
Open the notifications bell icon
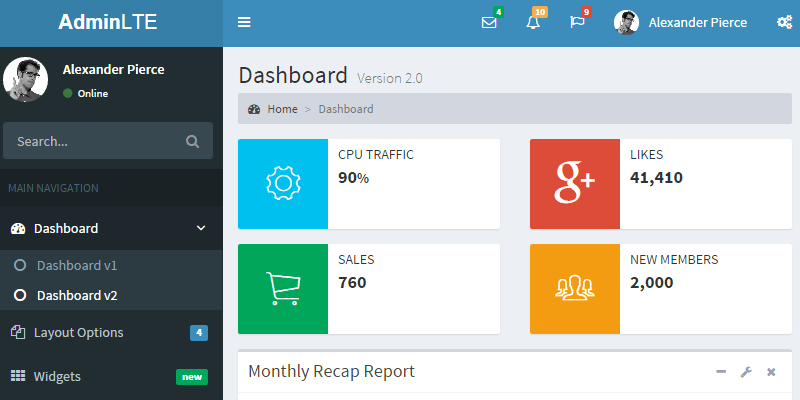(533, 23)
